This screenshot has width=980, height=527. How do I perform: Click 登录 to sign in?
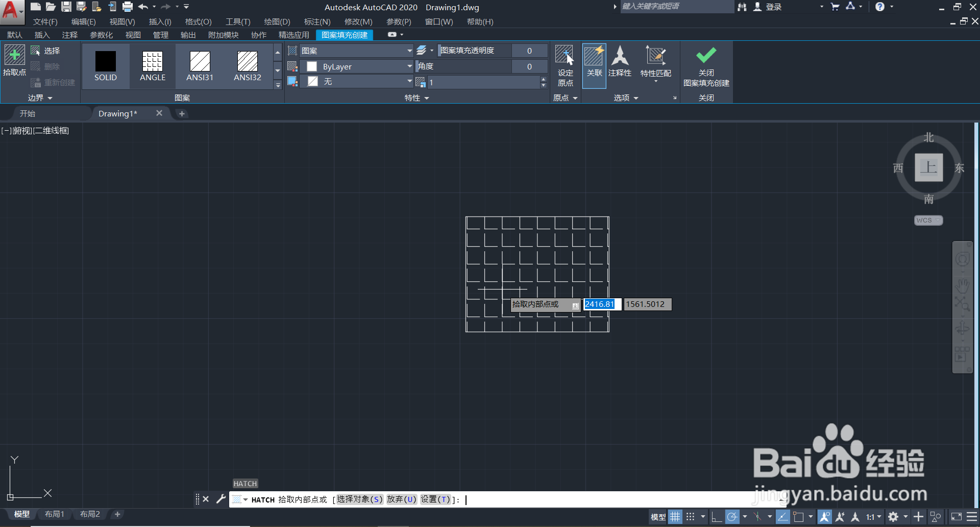click(x=774, y=7)
